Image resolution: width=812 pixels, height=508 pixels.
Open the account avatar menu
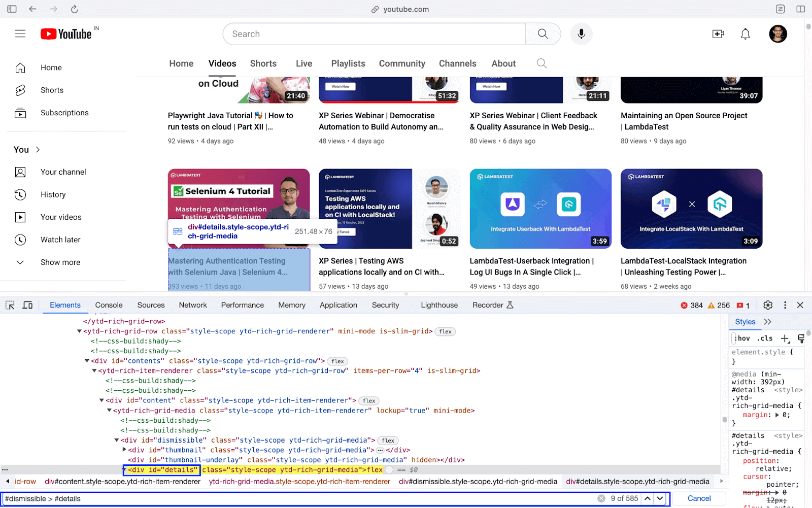pos(777,34)
